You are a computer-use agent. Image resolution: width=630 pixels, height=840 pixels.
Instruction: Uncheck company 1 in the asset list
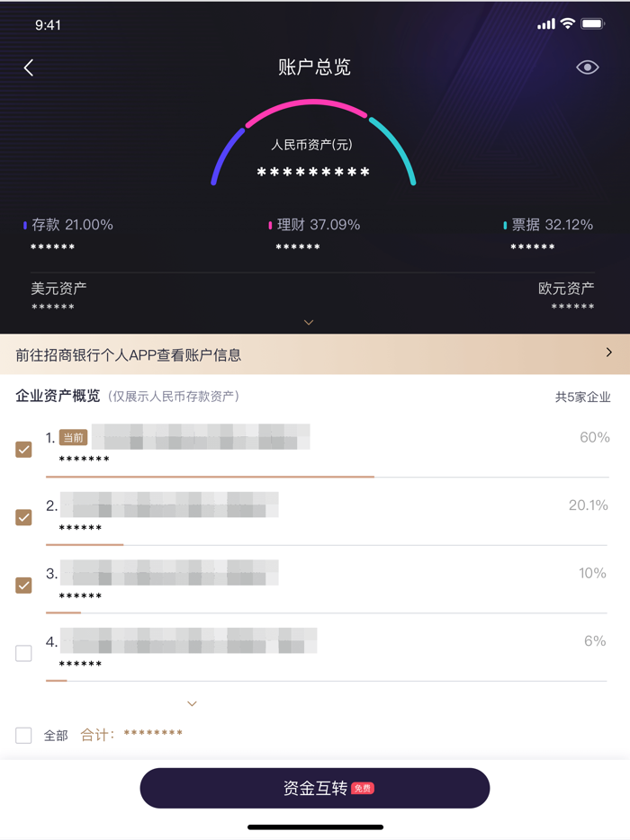(x=23, y=449)
